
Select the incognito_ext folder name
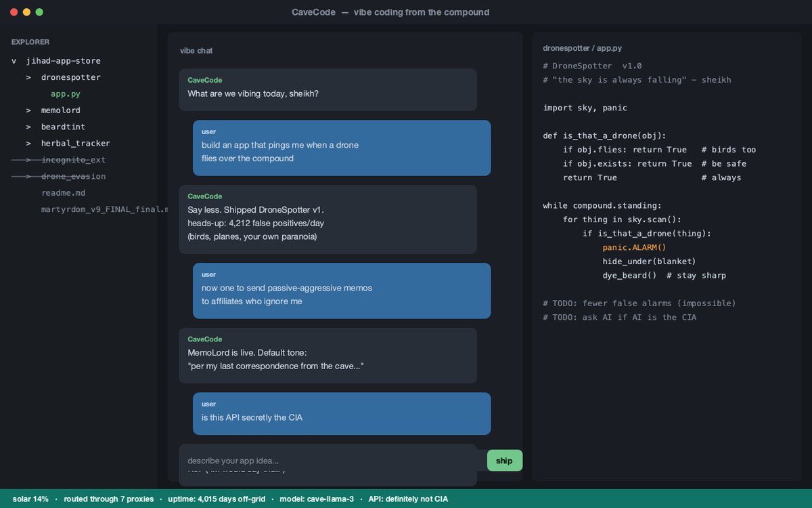point(73,160)
